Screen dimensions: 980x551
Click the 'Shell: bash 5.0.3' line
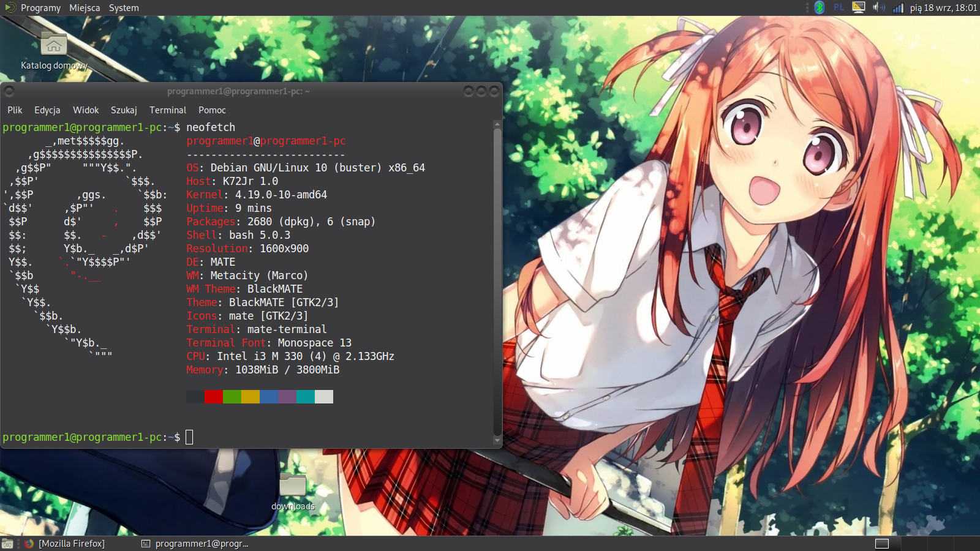pos(238,235)
